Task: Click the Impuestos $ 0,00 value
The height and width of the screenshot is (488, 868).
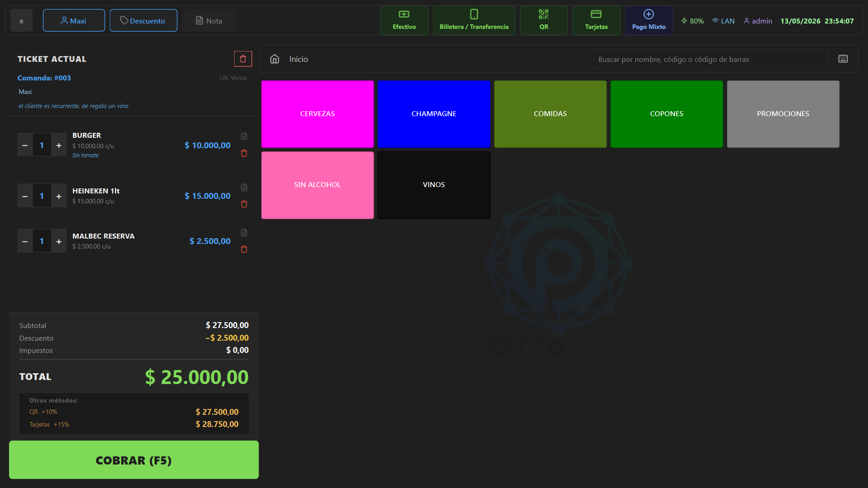Action: [x=237, y=350]
